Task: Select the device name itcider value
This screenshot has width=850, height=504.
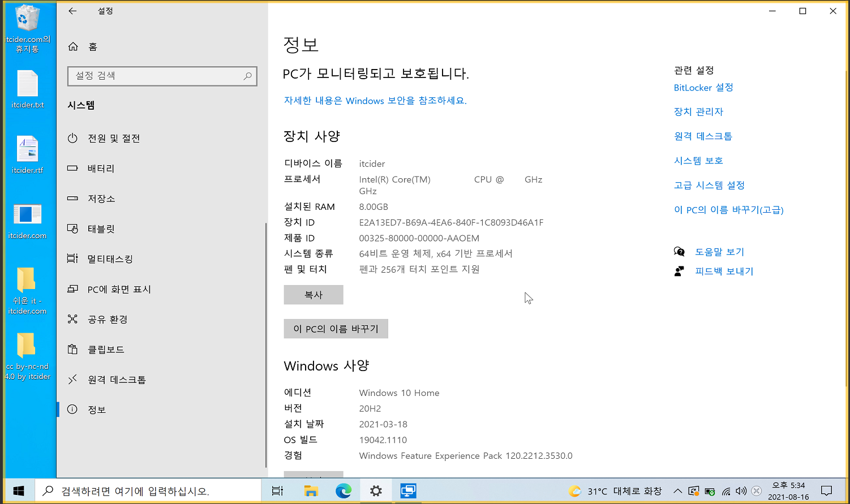Action: point(372,164)
